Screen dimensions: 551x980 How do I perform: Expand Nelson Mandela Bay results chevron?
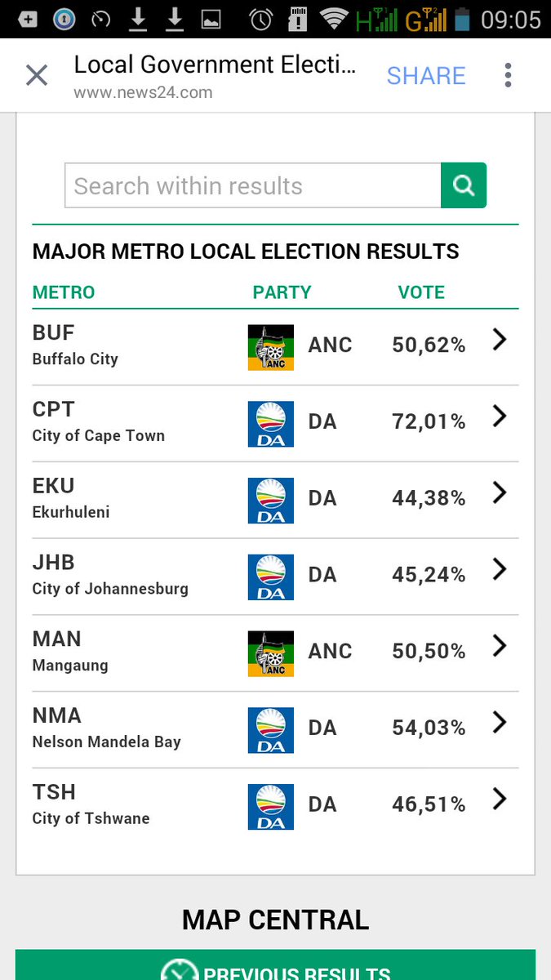pyautogui.click(x=500, y=722)
